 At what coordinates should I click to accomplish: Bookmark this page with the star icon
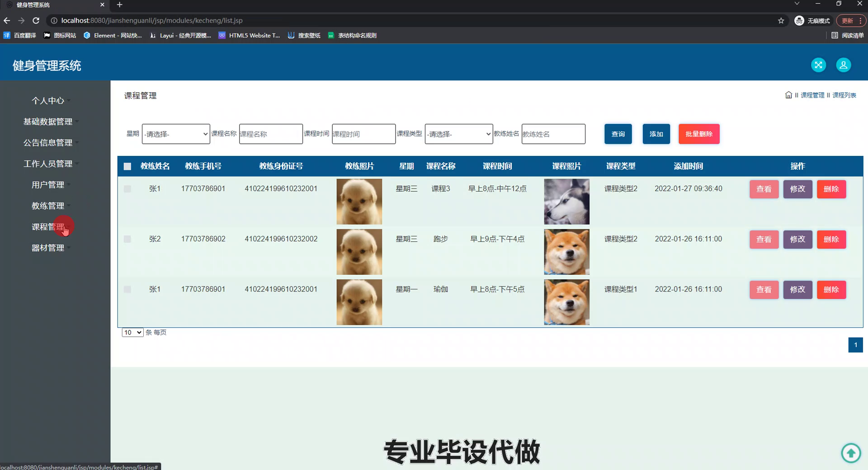point(781,20)
